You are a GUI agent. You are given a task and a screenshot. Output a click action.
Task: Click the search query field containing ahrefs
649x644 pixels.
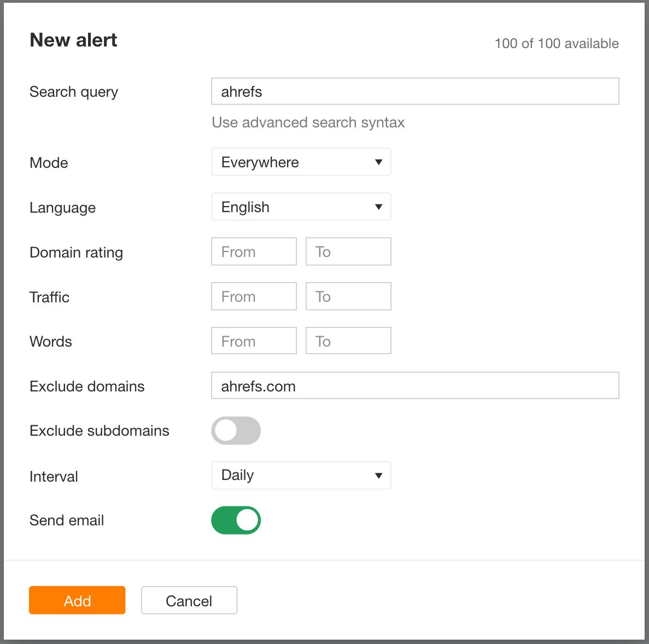point(414,91)
